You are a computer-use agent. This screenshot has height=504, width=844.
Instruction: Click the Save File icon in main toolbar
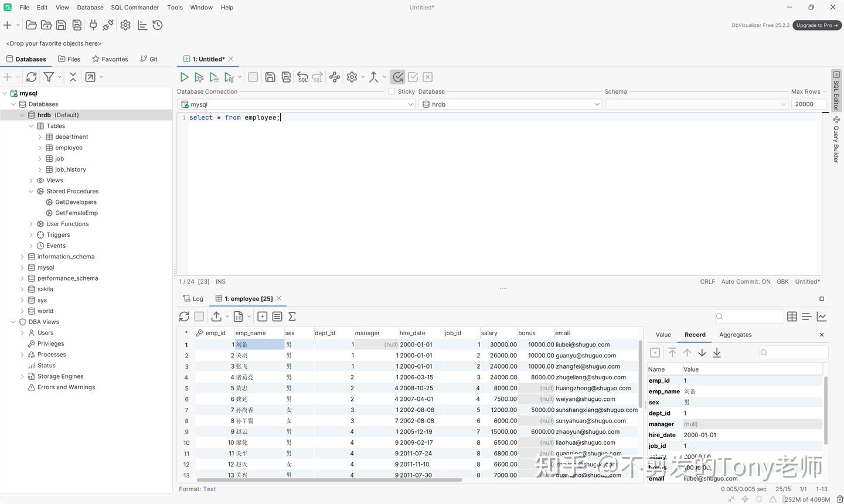[x=61, y=25]
